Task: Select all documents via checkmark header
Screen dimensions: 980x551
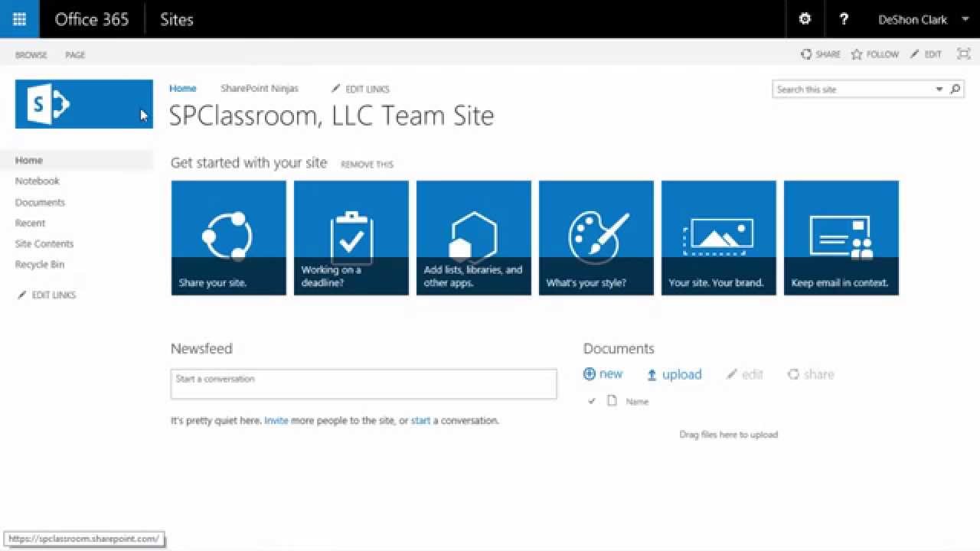Action: [591, 401]
